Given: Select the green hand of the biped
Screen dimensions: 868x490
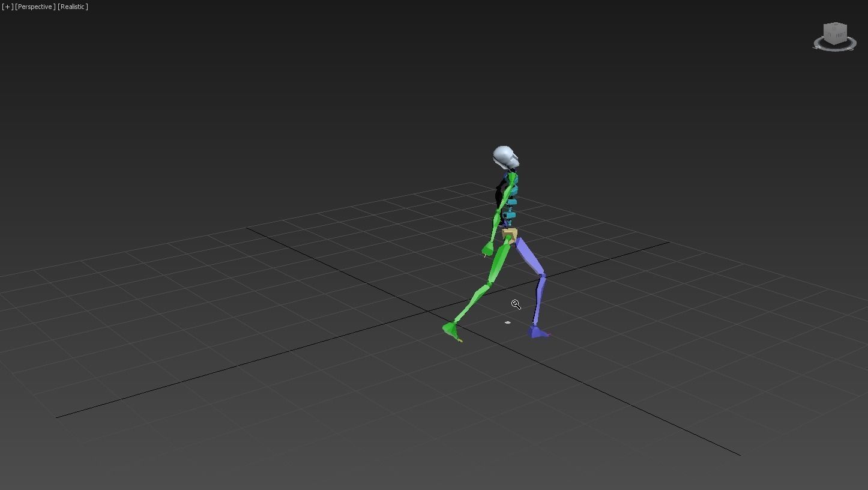Looking at the screenshot, I should pos(487,249).
